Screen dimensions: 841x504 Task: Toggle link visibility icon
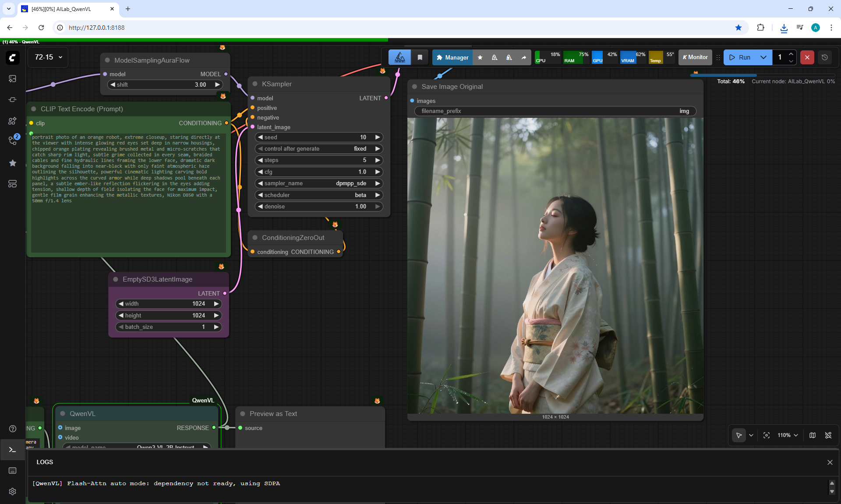pyautogui.click(x=828, y=435)
